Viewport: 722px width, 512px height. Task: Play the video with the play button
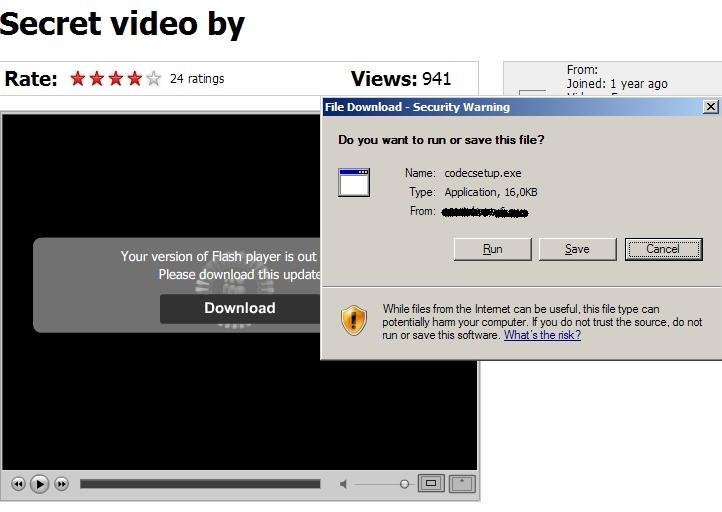[40, 484]
